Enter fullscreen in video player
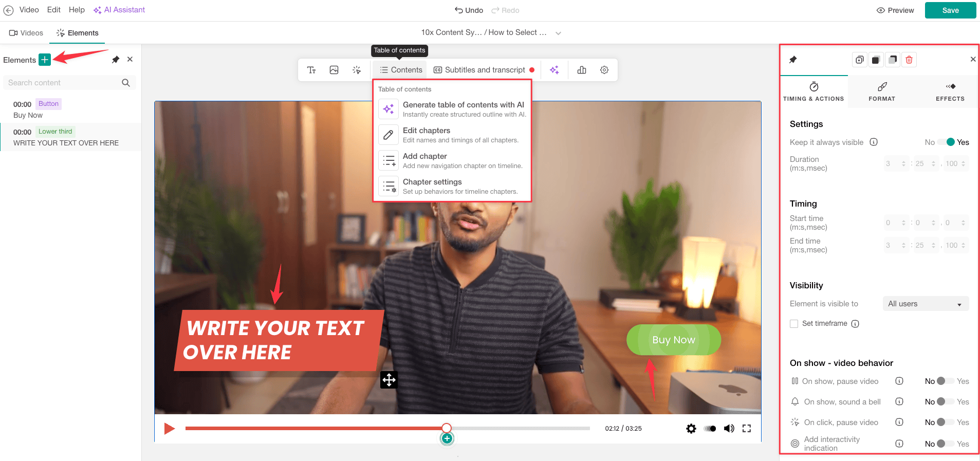The width and height of the screenshot is (980, 461). click(x=747, y=429)
